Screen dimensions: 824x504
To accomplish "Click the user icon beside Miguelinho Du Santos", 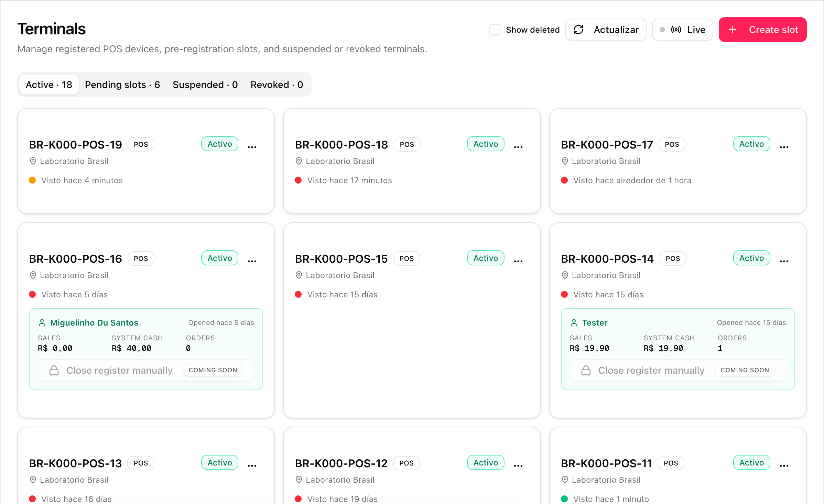I will pos(42,322).
